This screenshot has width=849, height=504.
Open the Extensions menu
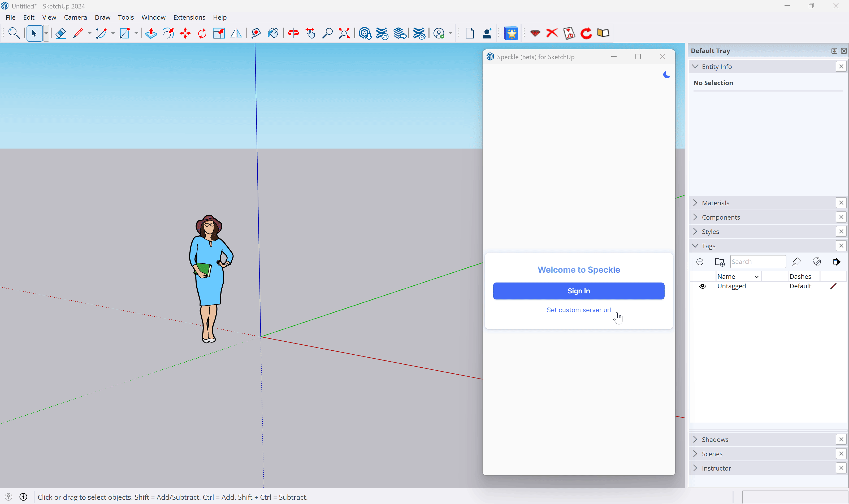click(x=188, y=17)
